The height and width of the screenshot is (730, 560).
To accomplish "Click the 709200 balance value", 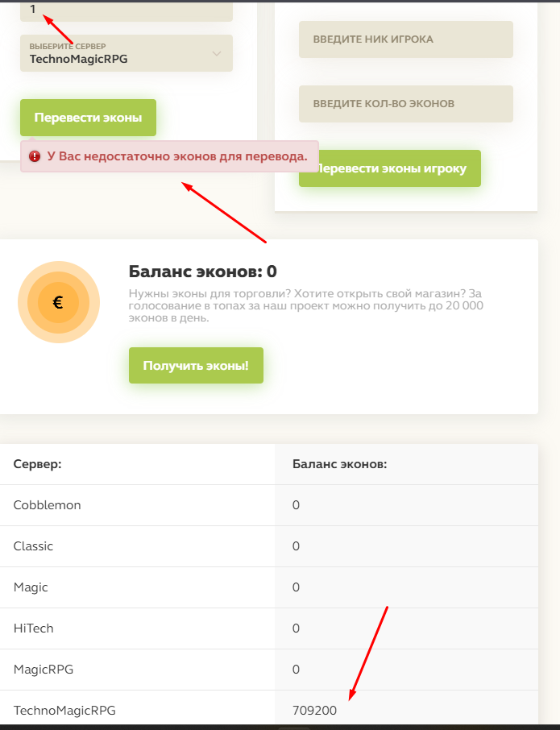I will point(315,711).
